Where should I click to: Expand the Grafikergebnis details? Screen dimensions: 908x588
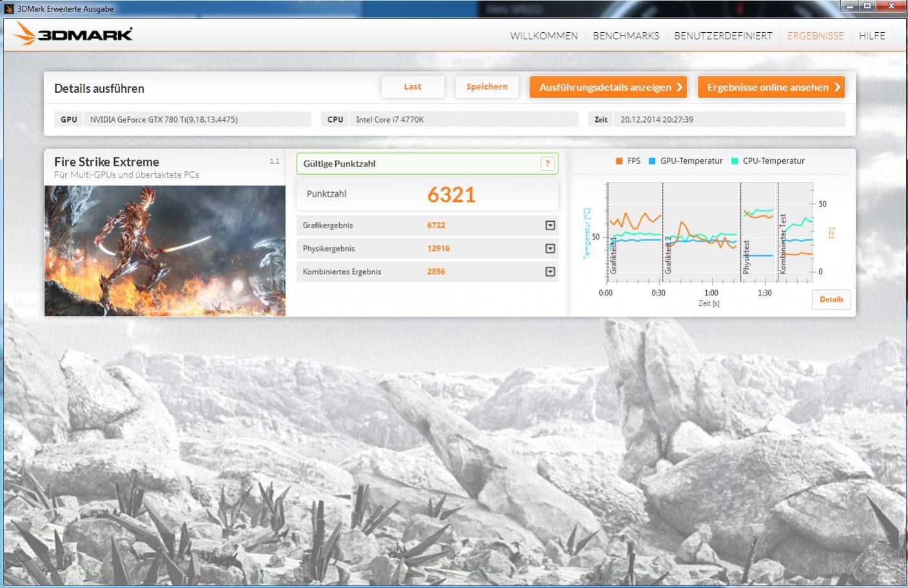click(x=550, y=225)
